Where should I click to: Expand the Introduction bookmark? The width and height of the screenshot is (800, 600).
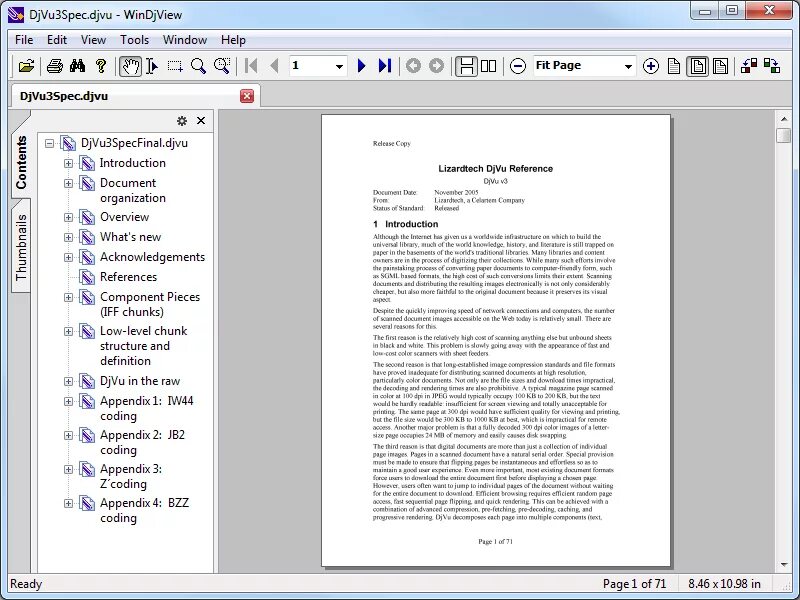(68, 163)
